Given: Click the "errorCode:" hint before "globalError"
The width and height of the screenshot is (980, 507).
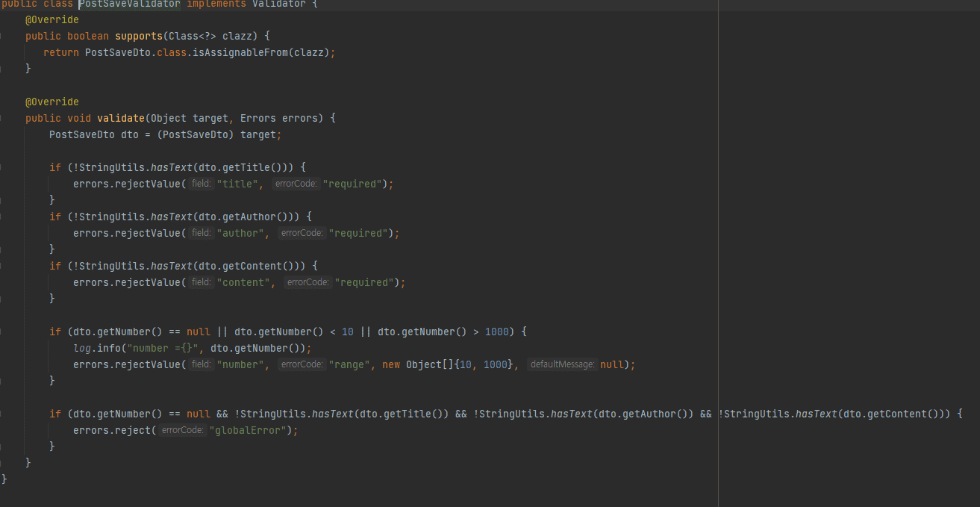Looking at the screenshot, I should (x=183, y=430).
